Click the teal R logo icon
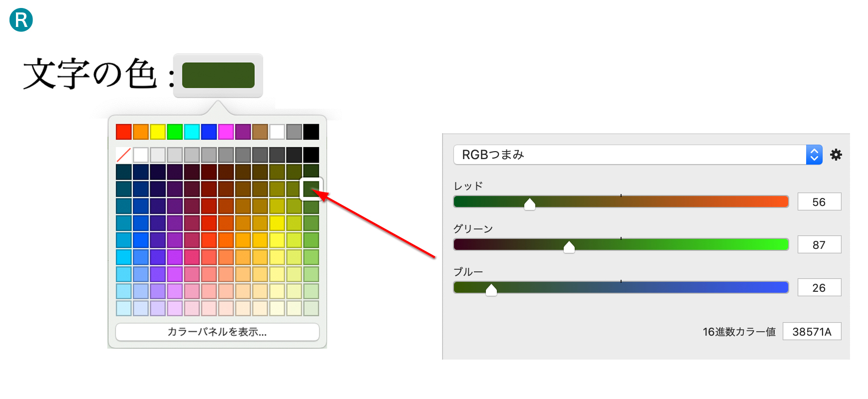Image resolution: width=868 pixels, height=399 pixels. [x=21, y=20]
